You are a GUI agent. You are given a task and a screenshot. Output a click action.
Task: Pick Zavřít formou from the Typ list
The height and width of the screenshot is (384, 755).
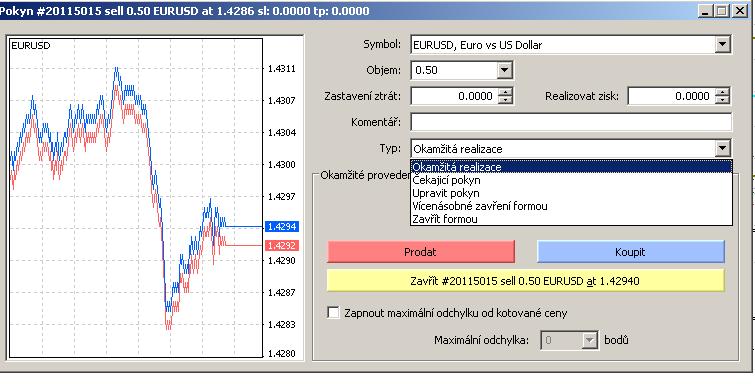[x=571, y=219]
